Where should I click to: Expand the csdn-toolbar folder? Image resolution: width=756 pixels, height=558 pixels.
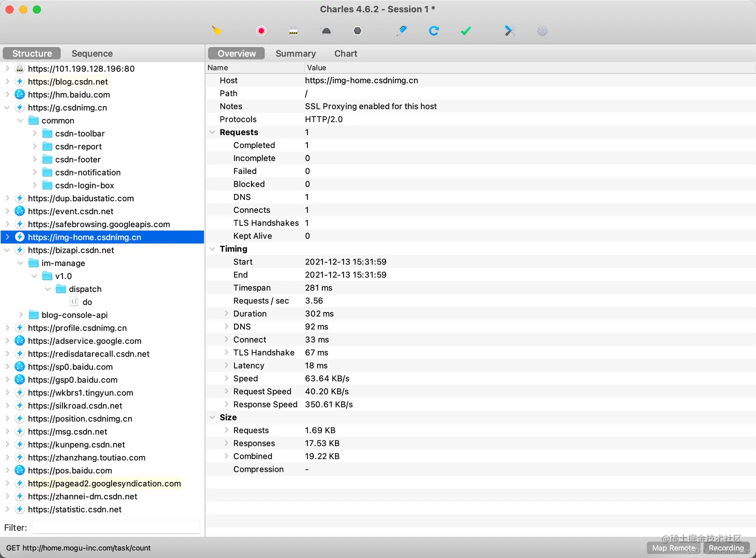click(x=34, y=133)
